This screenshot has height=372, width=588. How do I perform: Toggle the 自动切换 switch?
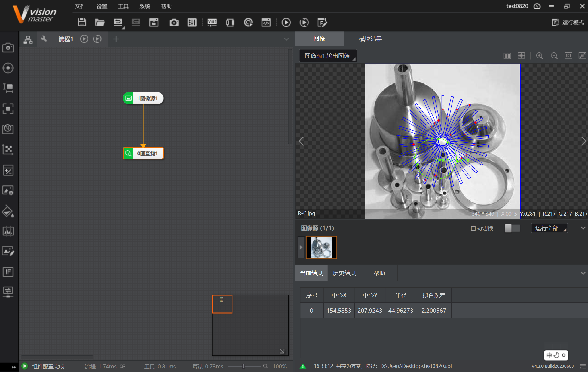(512, 228)
